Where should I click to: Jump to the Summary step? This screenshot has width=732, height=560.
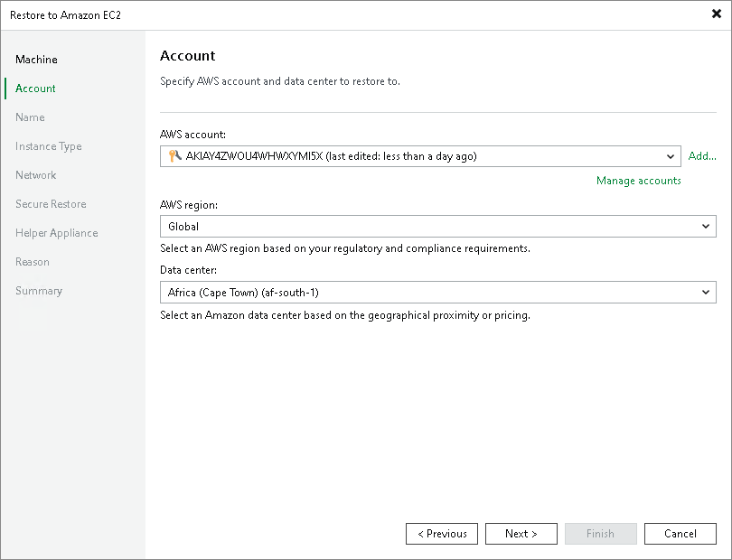click(x=38, y=290)
